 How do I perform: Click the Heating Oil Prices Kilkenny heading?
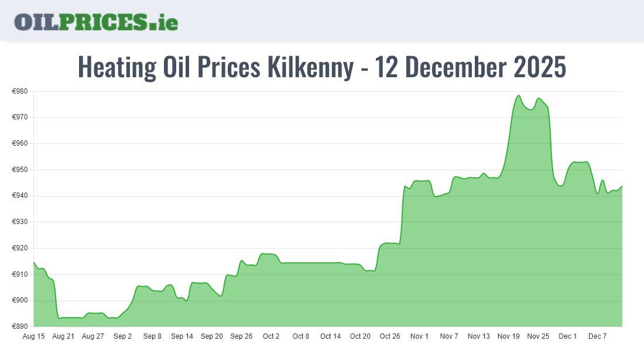click(322, 67)
